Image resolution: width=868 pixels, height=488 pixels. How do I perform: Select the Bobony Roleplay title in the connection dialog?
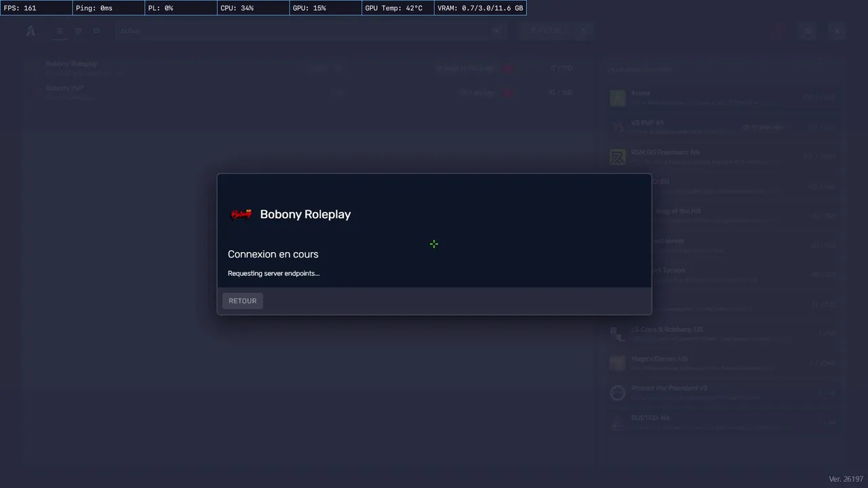pos(305,214)
